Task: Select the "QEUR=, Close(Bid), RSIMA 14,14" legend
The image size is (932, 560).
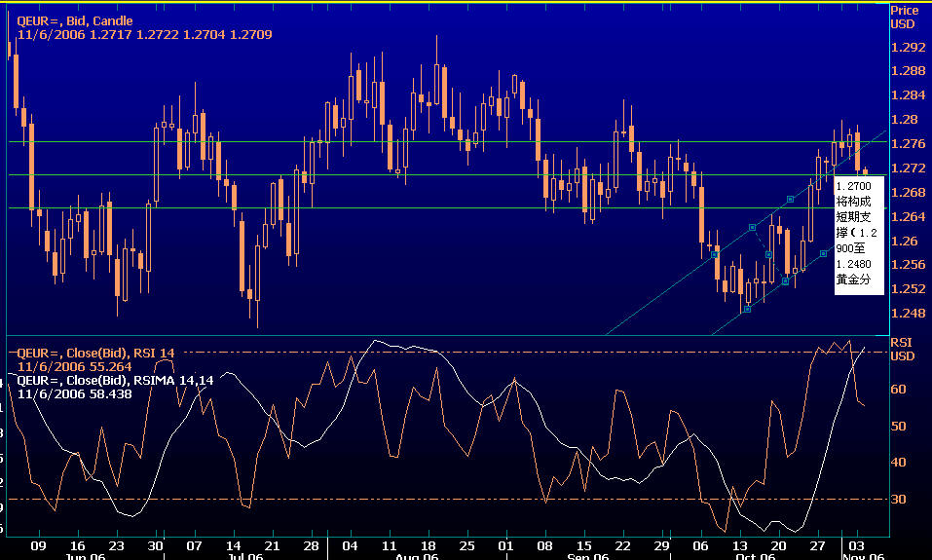Action: coord(115,381)
